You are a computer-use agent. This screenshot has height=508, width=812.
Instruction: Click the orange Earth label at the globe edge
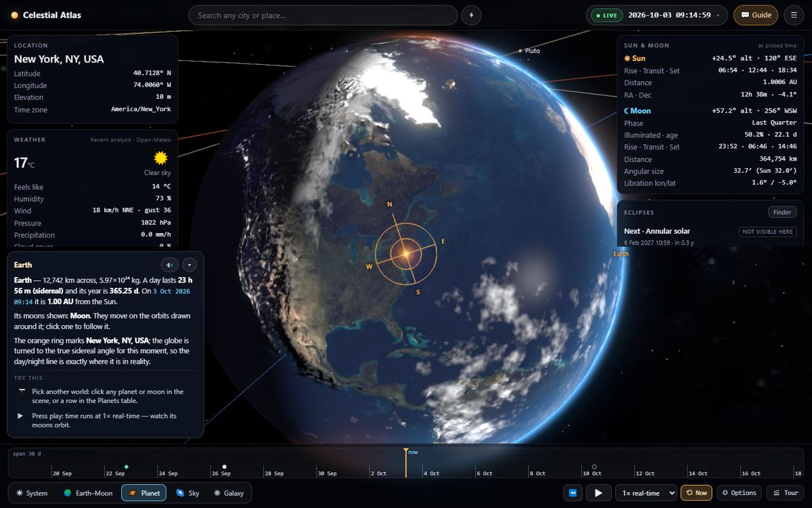click(x=621, y=254)
